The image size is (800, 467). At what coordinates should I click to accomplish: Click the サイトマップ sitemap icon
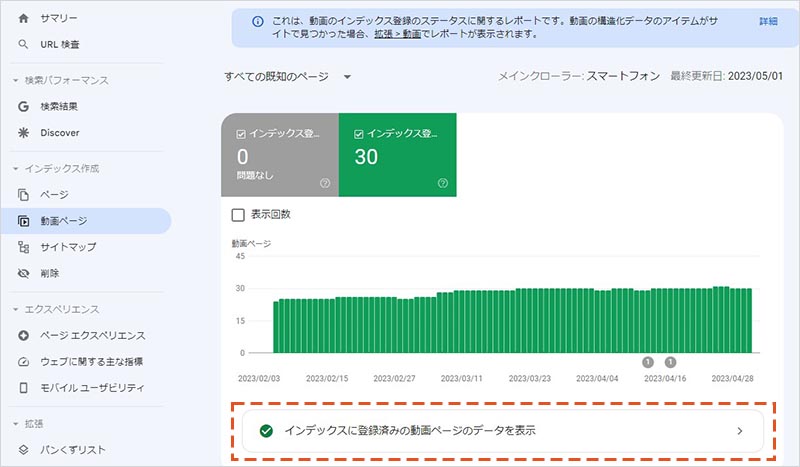tap(24, 247)
